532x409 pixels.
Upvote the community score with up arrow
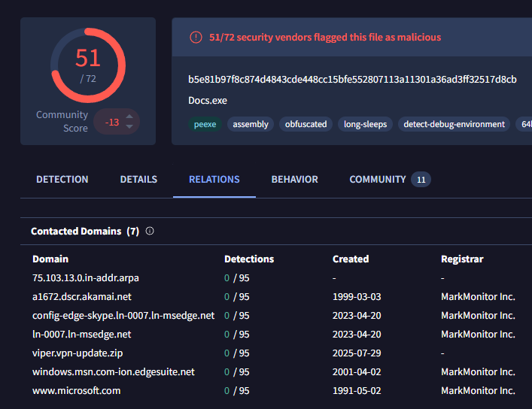pos(129,116)
